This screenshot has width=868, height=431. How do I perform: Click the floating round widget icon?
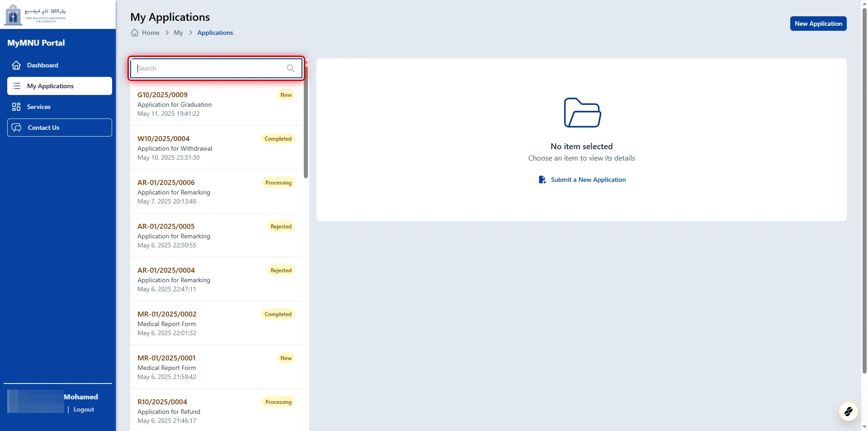pos(848,412)
